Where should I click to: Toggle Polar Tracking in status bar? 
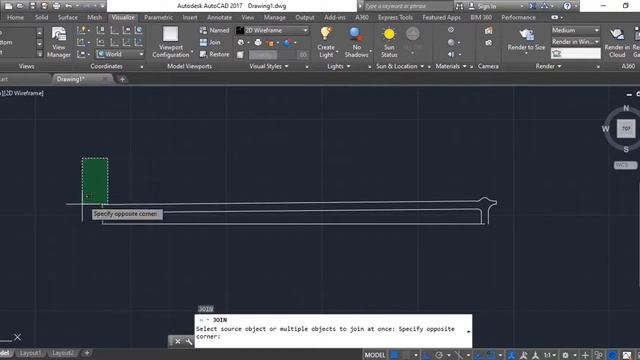[x=439, y=355]
